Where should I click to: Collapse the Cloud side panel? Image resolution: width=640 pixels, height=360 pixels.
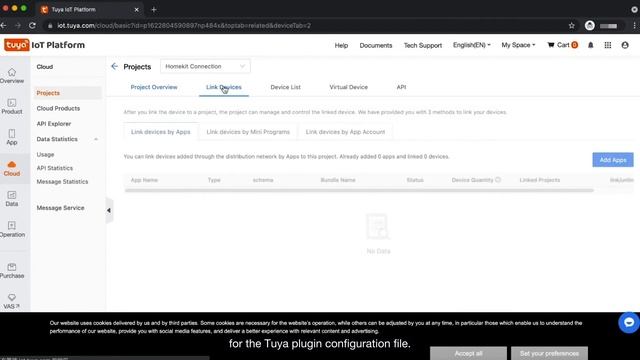109,210
